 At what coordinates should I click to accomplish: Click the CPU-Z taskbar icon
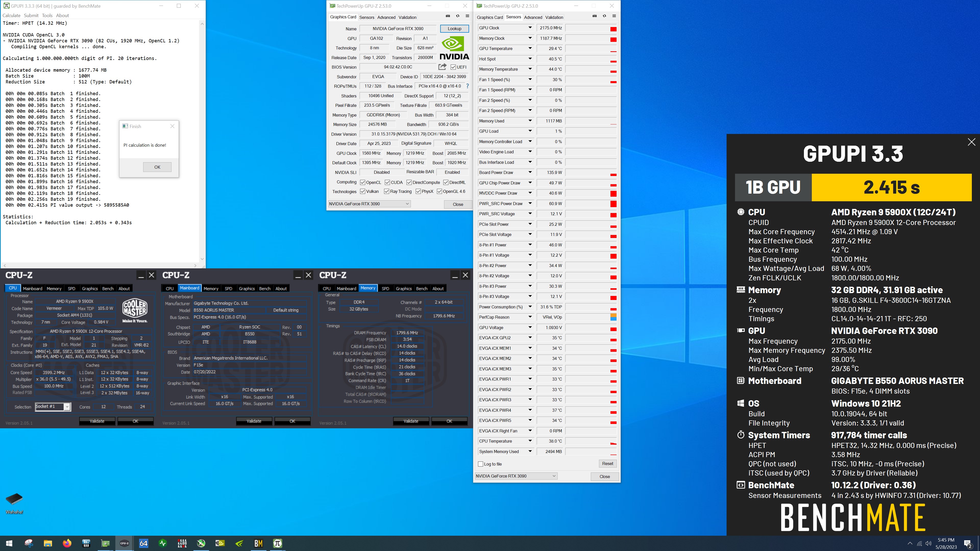click(124, 543)
